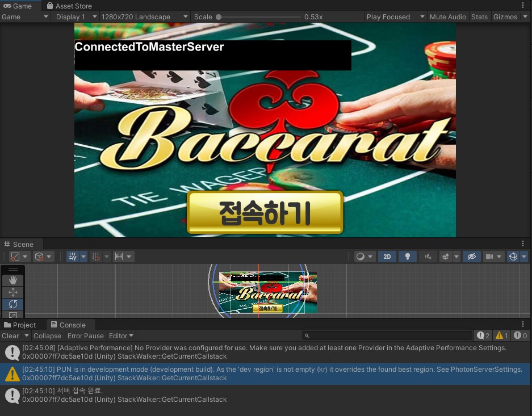The image size is (532, 416).
Task: Open dropdown next to Scene Gizmos icon
Action: click(524, 257)
